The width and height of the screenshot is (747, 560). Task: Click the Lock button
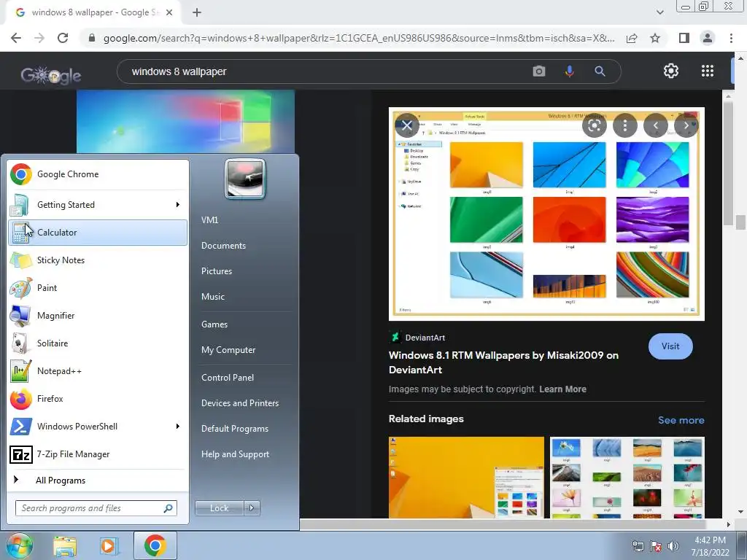click(x=220, y=508)
